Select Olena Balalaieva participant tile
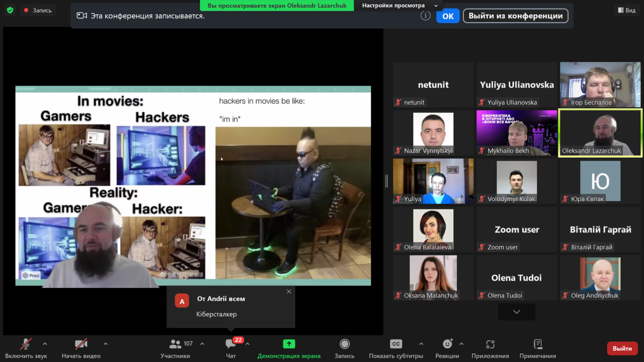Screen dimensions: 644x362 tap(433, 230)
